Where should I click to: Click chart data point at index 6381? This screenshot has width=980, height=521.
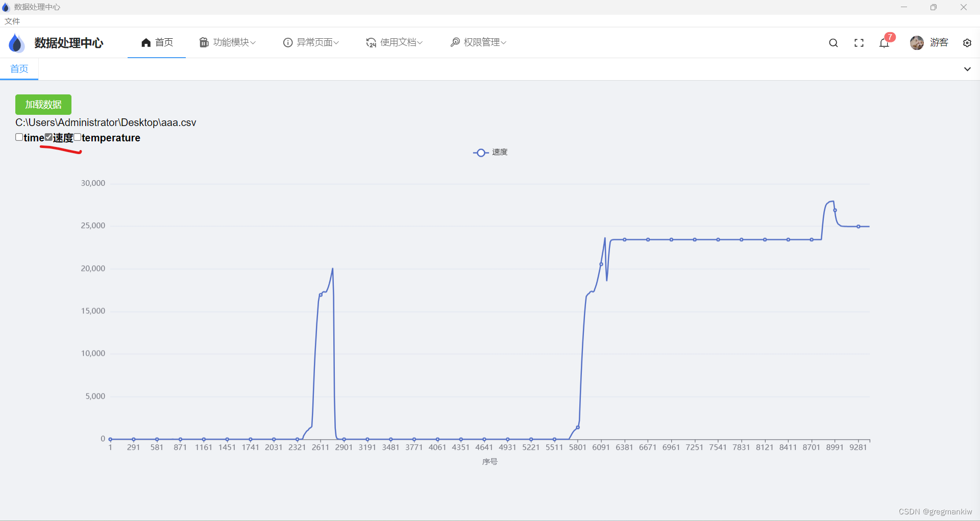click(625, 239)
